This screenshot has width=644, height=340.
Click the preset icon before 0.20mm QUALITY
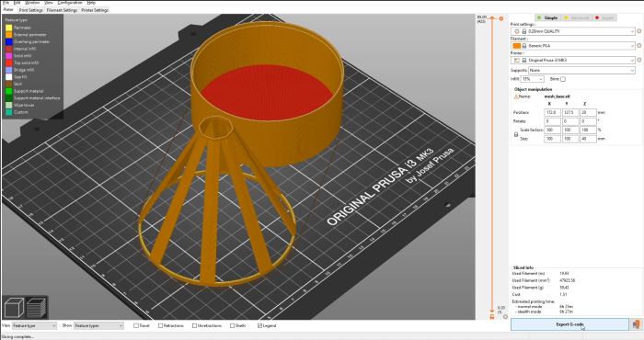pos(517,31)
